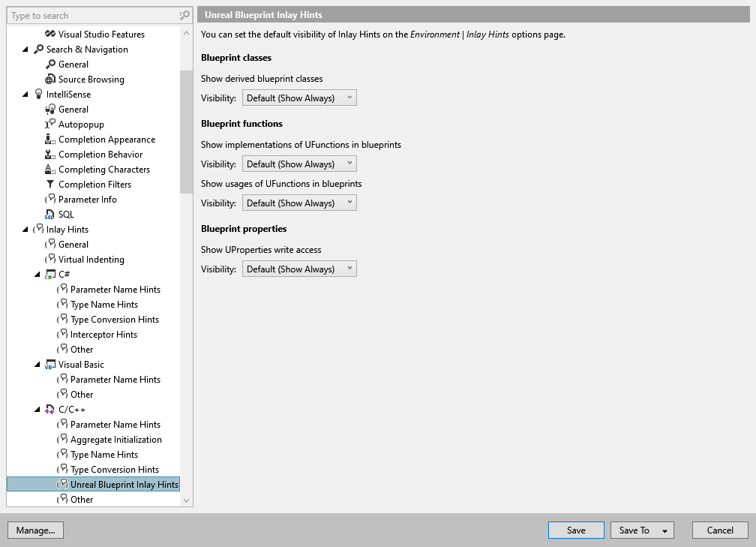Open UProperties write access Visibility dropdown
756x547 pixels.
point(299,269)
